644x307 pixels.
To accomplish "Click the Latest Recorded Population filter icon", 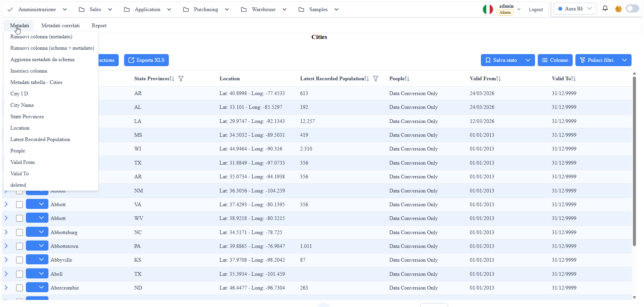I will pyautogui.click(x=376, y=79).
